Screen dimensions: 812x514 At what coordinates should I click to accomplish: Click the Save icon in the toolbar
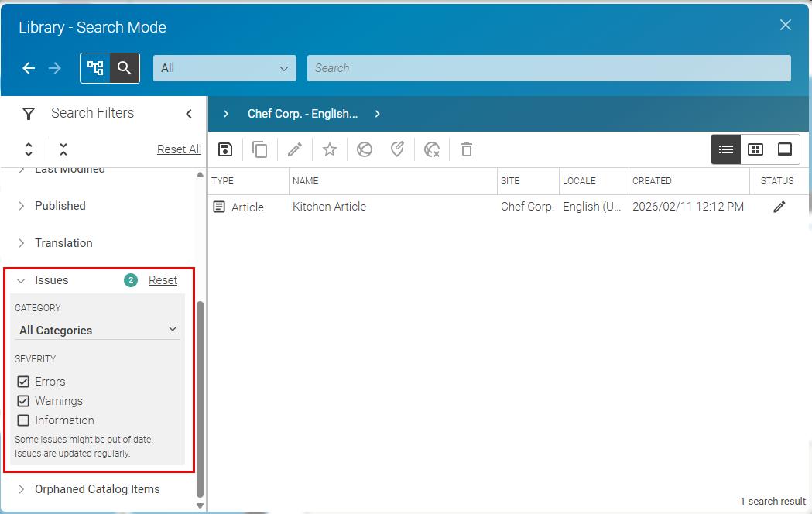tap(225, 149)
